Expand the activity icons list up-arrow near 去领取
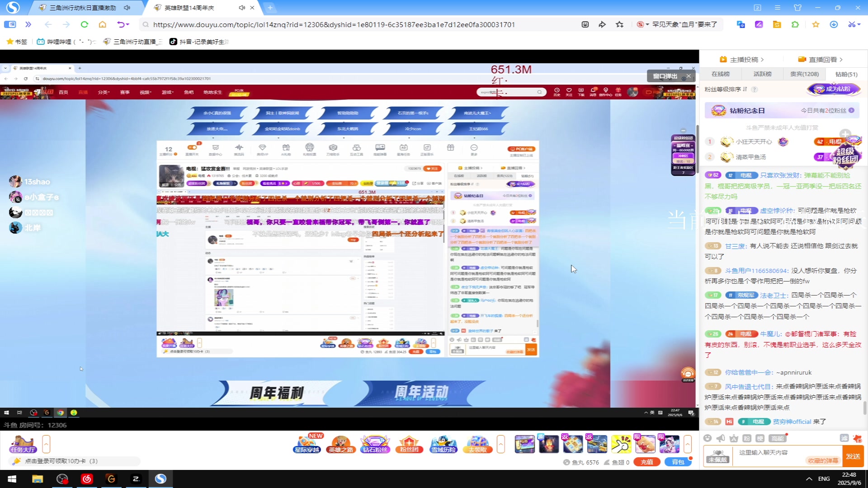The image size is (868, 488). [500, 444]
